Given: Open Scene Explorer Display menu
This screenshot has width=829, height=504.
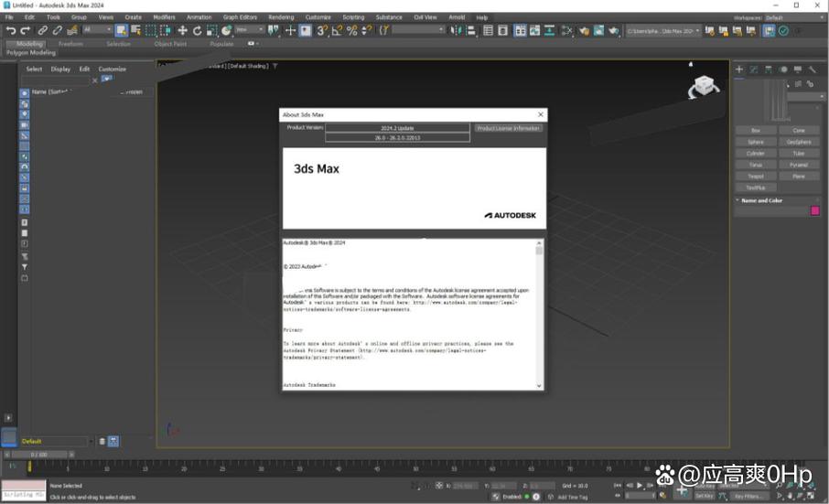Looking at the screenshot, I should 60,70.
